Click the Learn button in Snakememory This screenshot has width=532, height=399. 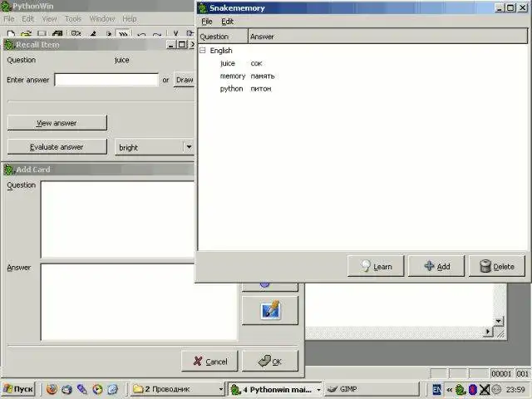tap(376, 267)
